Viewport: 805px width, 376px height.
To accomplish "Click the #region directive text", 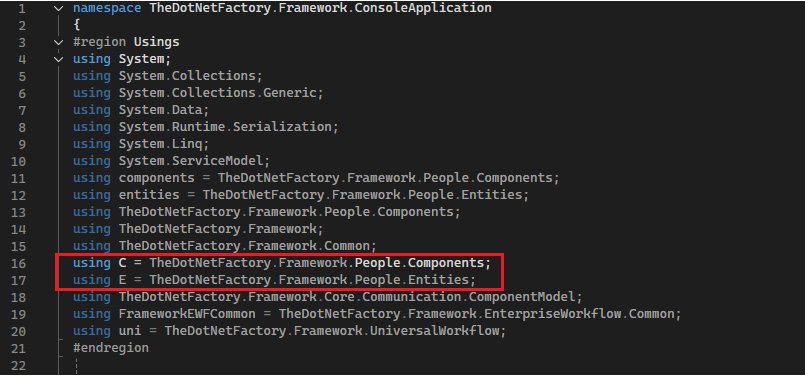I will pos(99,42).
